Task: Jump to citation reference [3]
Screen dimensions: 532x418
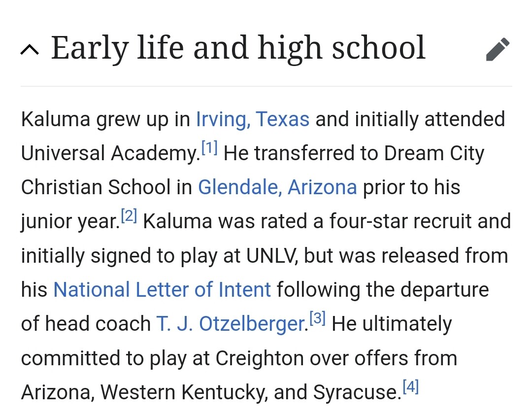Action: (x=318, y=318)
